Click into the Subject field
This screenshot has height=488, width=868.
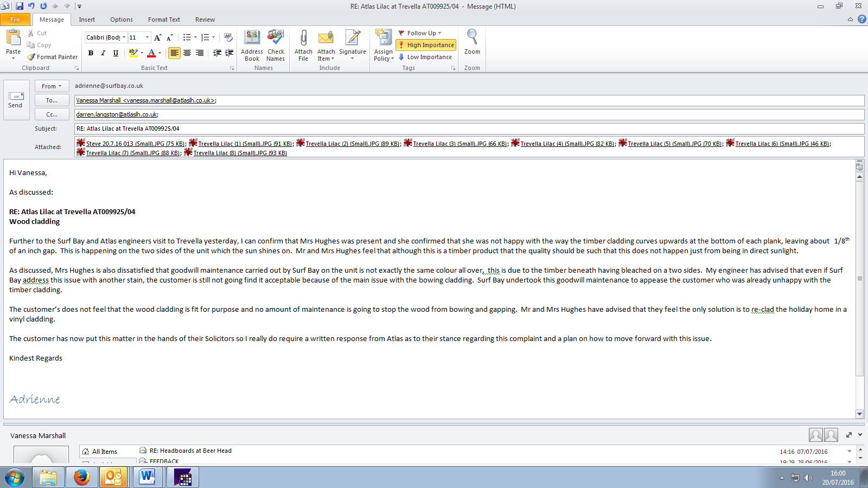(469, 129)
